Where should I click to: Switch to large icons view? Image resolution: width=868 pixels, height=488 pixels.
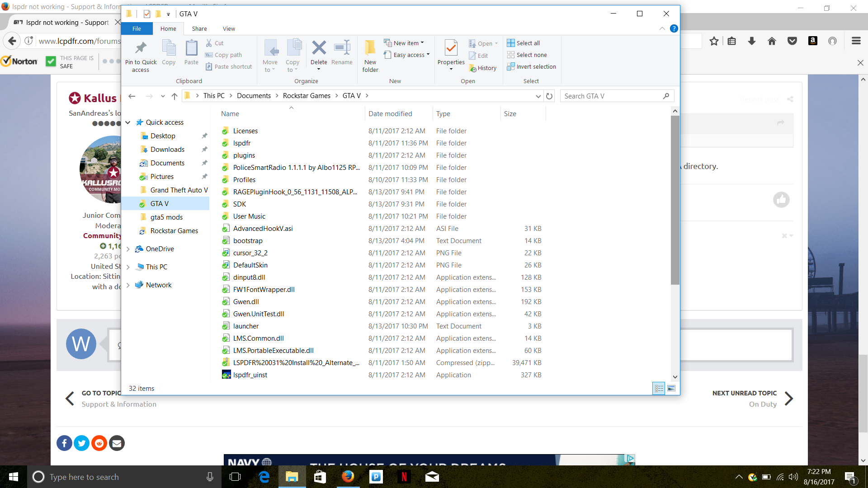(x=671, y=389)
